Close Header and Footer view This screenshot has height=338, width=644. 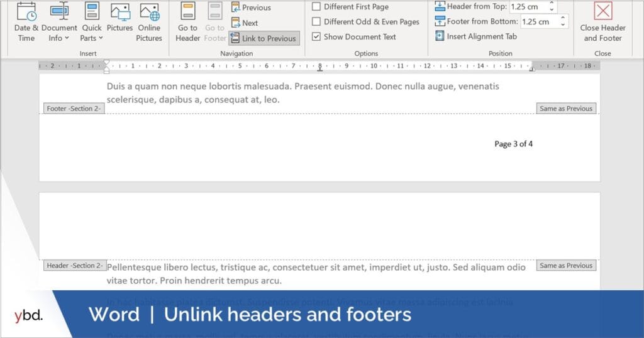[602, 22]
